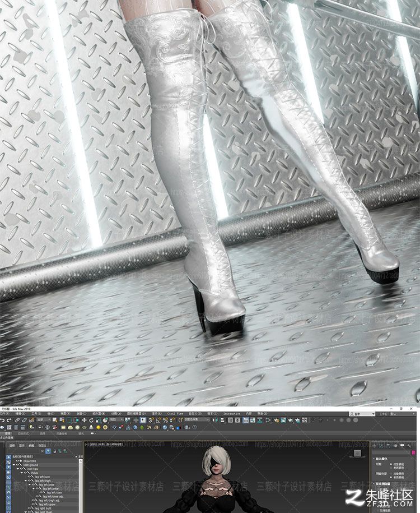This screenshot has width=420, height=513.
Task: Click the Undo arrow in 3ds Max toolbar
Action: click(2, 420)
